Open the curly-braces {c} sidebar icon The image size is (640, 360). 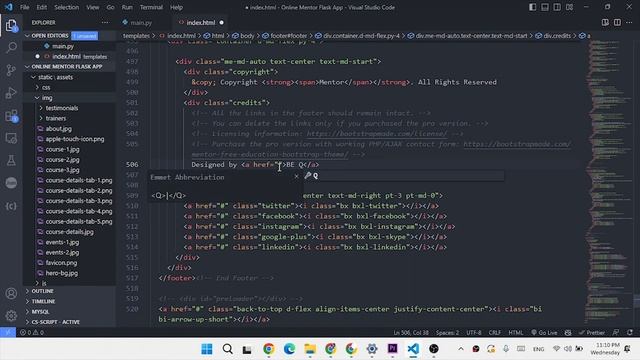(11, 206)
